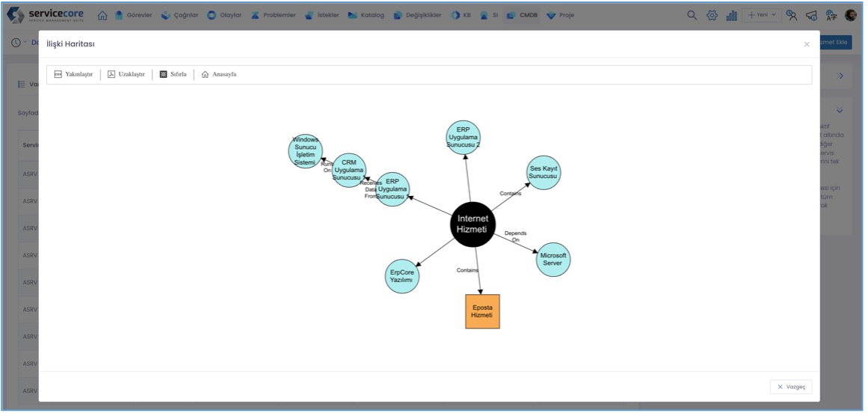Image resolution: width=868 pixels, height=416 pixels.
Task: Open the bar chart reports icon
Action: click(x=731, y=15)
